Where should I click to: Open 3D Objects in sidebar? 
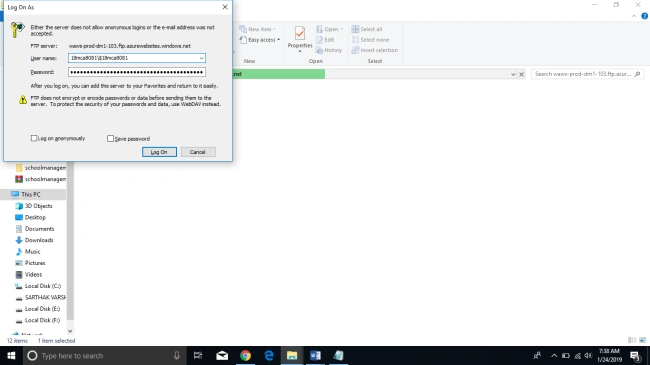coord(34,206)
